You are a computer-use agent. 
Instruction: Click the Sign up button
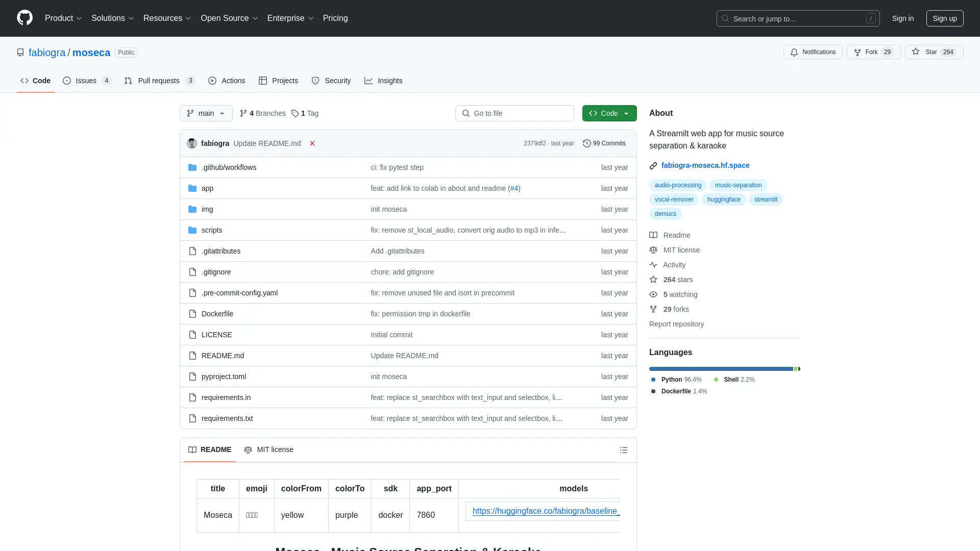pos(944,18)
